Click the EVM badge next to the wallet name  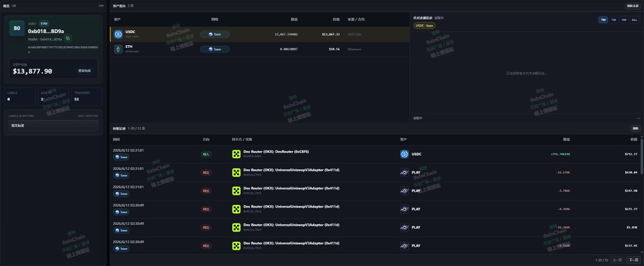(44, 24)
